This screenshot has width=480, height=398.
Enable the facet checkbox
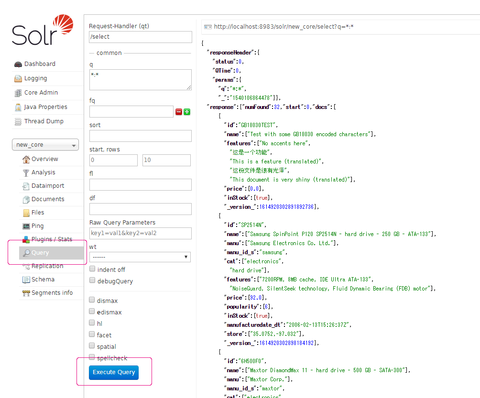tap(92, 334)
